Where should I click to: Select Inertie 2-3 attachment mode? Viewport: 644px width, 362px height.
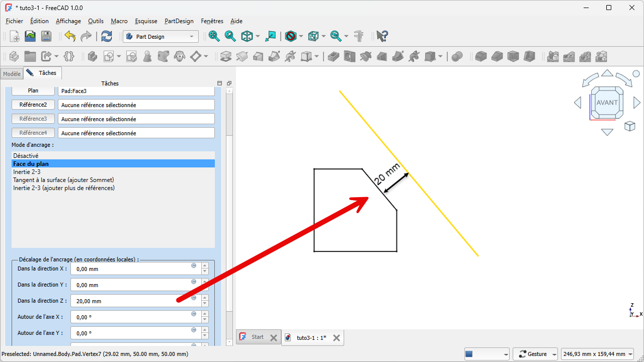pos(27,172)
